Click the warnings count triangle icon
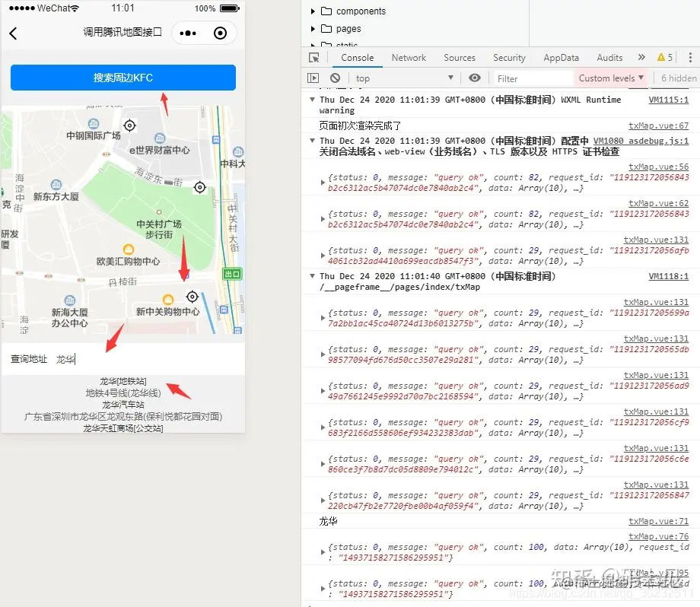The height and width of the screenshot is (607, 700). click(x=661, y=57)
